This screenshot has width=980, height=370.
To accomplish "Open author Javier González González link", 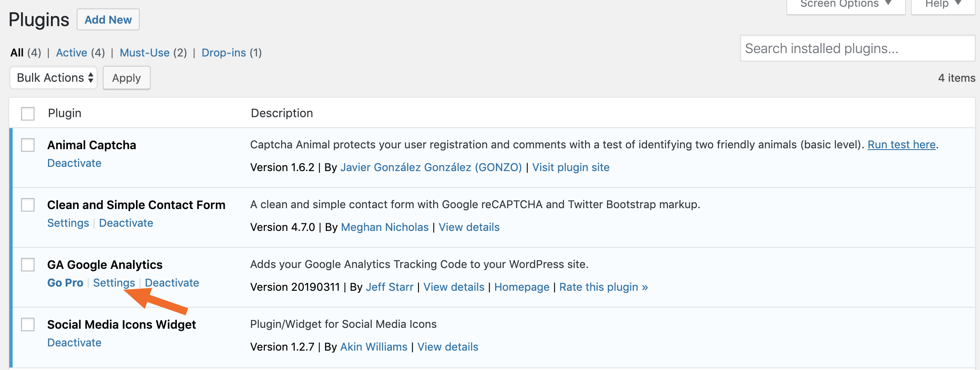I will pos(431,167).
